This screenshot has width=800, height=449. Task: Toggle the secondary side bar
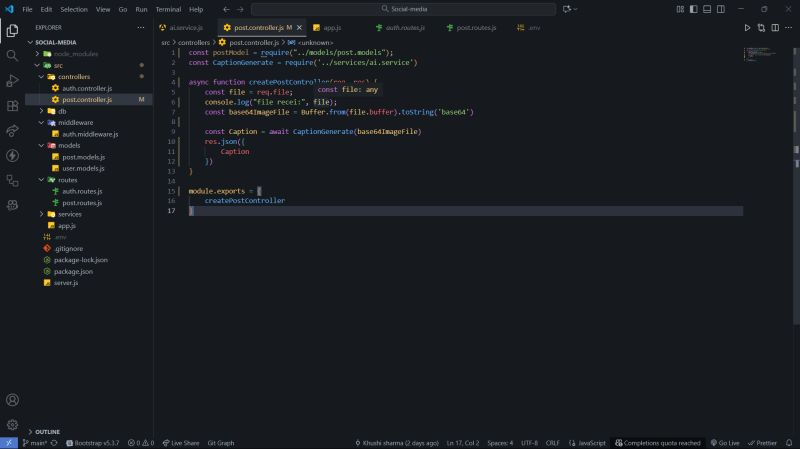(721, 9)
